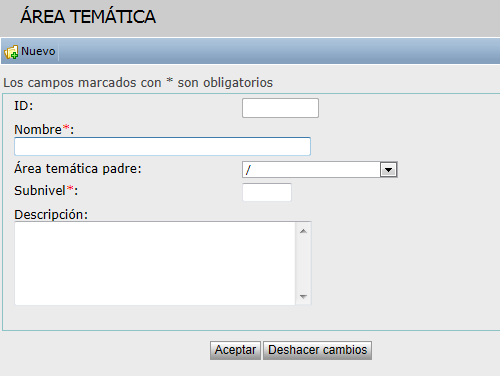Screen dimensions: 500x376
Task: Click into the Nombre text field
Action: tap(162, 146)
